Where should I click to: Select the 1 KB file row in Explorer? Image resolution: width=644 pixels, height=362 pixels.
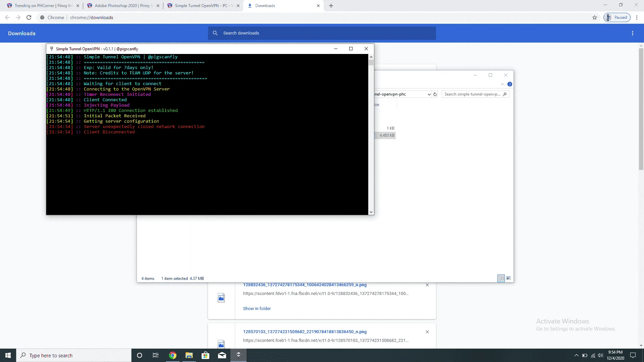(385, 128)
